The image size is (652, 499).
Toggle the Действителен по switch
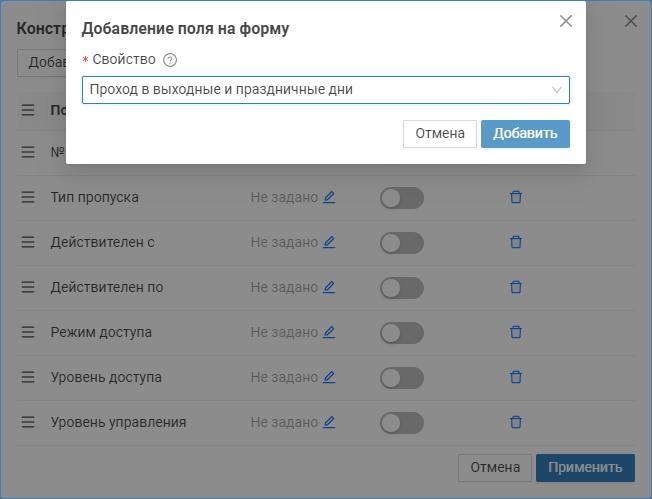click(401, 288)
